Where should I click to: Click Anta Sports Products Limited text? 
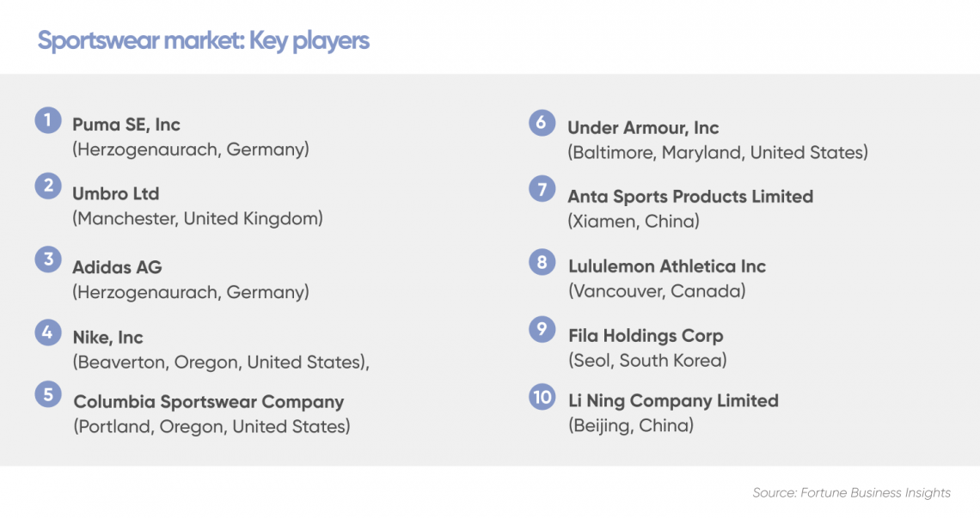(690, 196)
